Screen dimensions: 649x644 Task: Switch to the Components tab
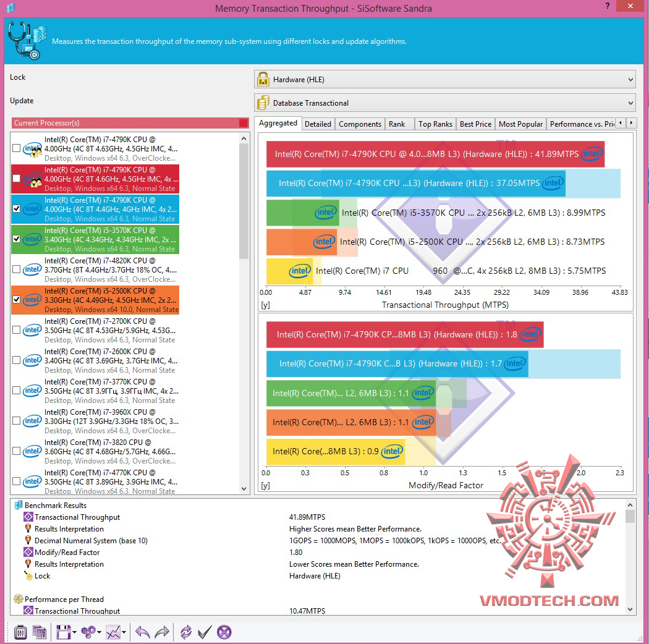click(x=360, y=124)
